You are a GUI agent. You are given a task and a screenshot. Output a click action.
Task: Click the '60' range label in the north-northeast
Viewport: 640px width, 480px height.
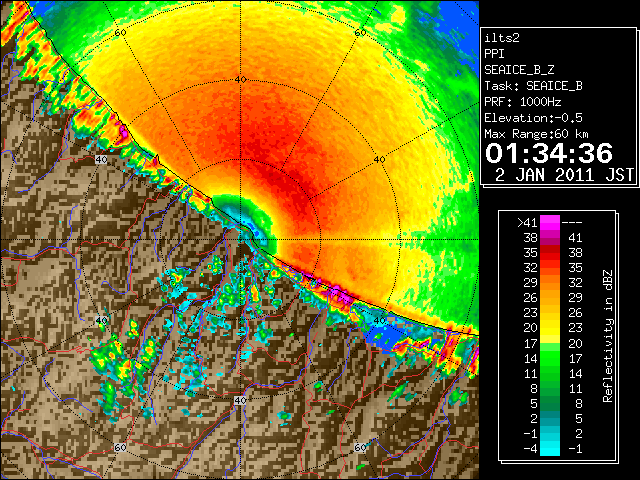coord(360,32)
